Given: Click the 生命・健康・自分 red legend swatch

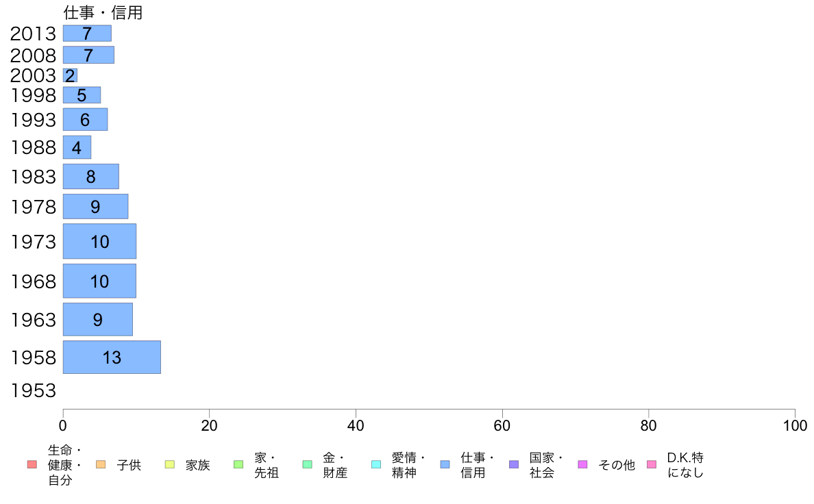Looking at the screenshot, I should click(32, 464).
